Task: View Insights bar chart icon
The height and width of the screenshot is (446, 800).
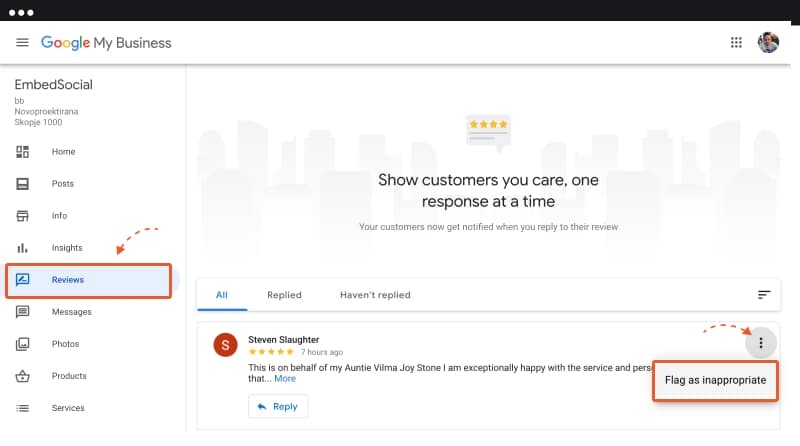Action: (22, 248)
